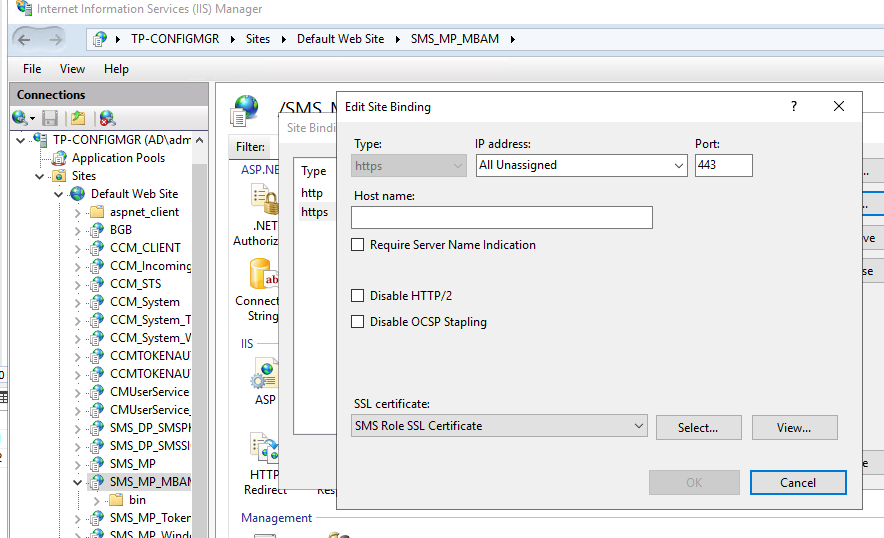Select the TP-CONFIGMGR server icon in the tree

pyautogui.click(x=40, y=139)
